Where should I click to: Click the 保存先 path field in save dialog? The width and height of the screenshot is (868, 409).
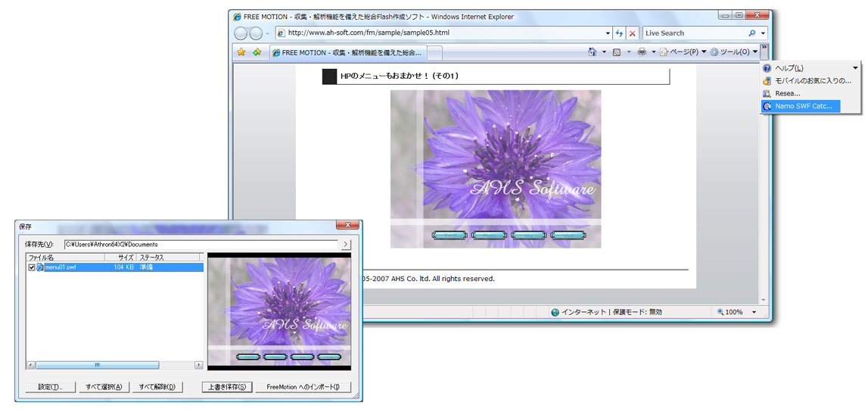201,245
